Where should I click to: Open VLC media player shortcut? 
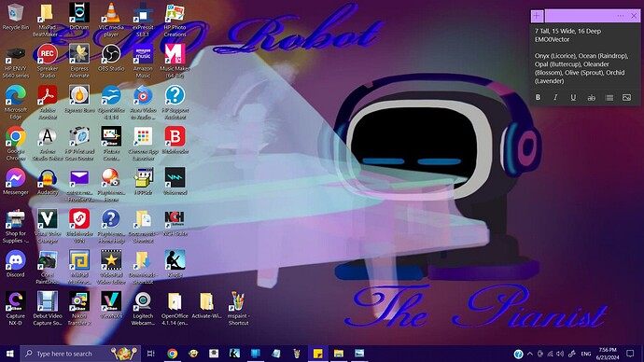[x=111, y=20]
